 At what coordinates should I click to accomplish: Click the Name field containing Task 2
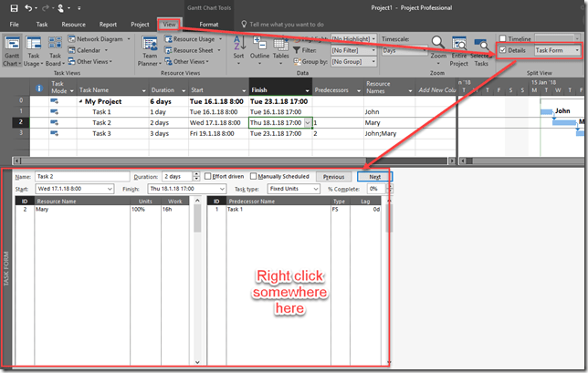click(x=80, y=176)
